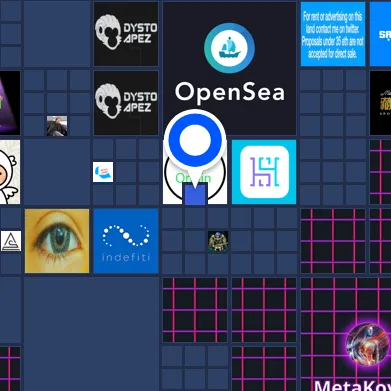Select the upper Dysto Apez parcel

(x=126, y=34)
